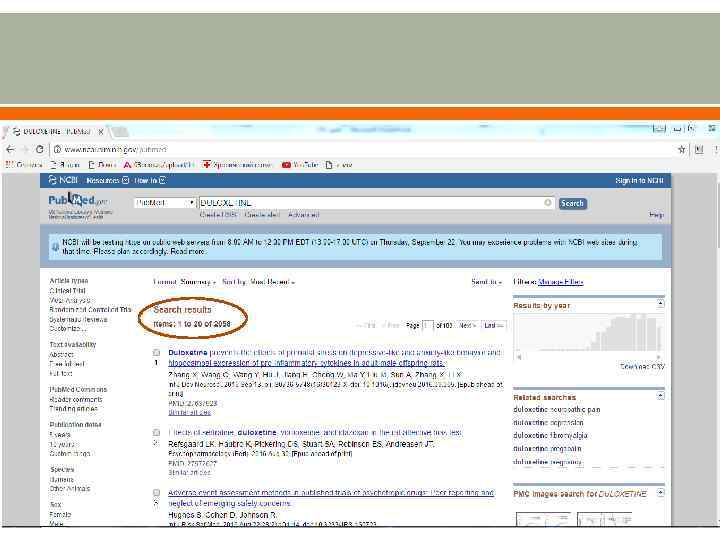
Task: Open the Advanced search link
Action: (x=304, y=214)
